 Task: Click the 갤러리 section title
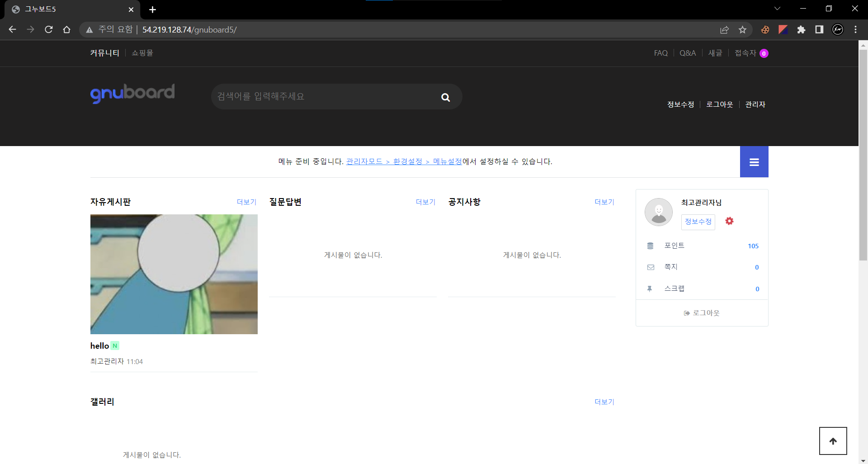pos(102,402)
